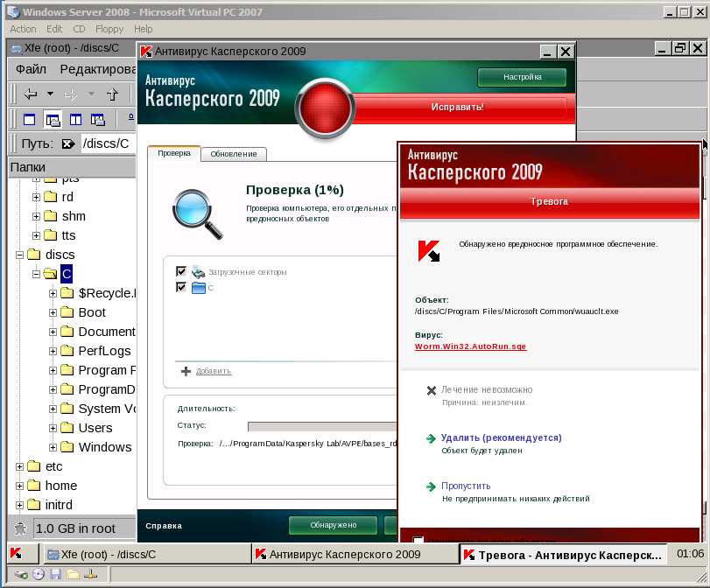Click the Virtual PC CD drive status icon

39,574
